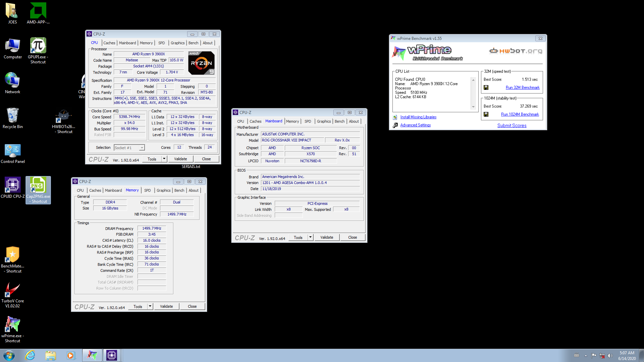The image size is (644, 362).
Task: Open the Socket #1 selection dropdown
Action: pos(129,148)
